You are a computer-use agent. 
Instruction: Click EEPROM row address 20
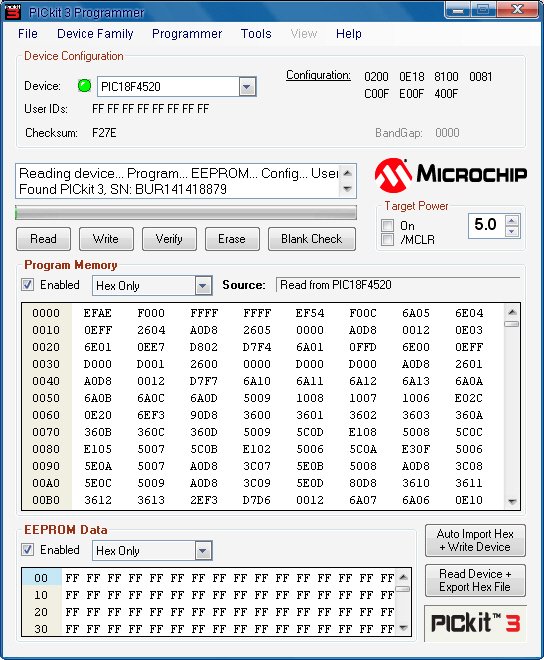point(41,612)
